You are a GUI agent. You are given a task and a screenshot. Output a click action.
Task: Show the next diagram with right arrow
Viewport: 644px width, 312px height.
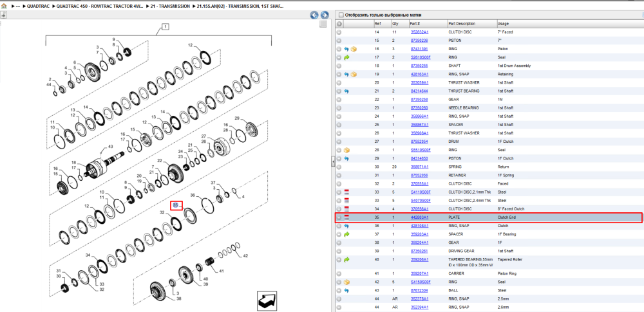(325, 15)
